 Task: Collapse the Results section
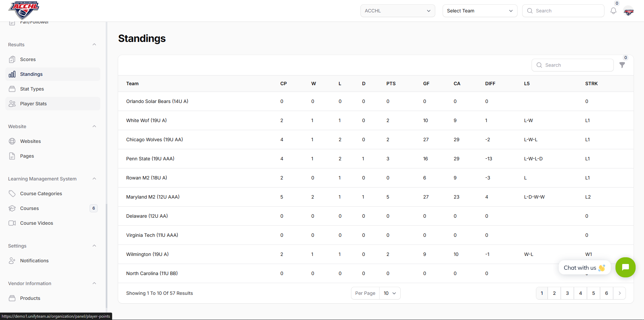coord(94,44)
